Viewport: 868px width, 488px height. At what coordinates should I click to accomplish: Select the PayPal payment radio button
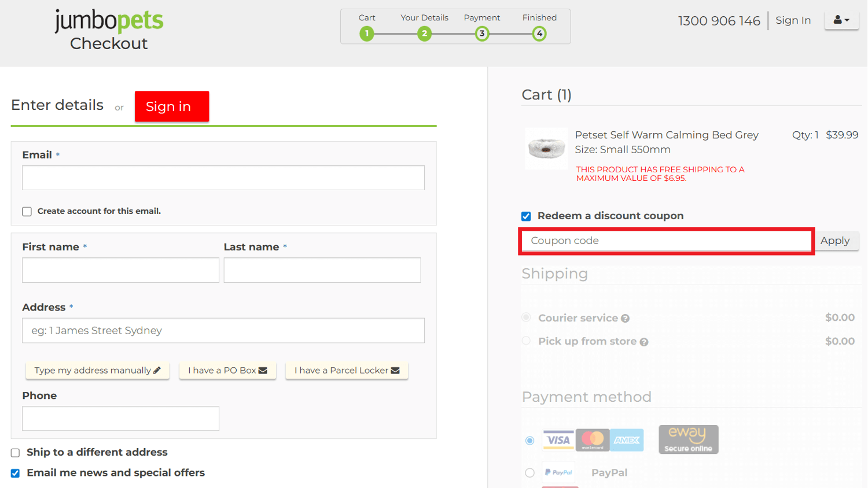(529, 473)
